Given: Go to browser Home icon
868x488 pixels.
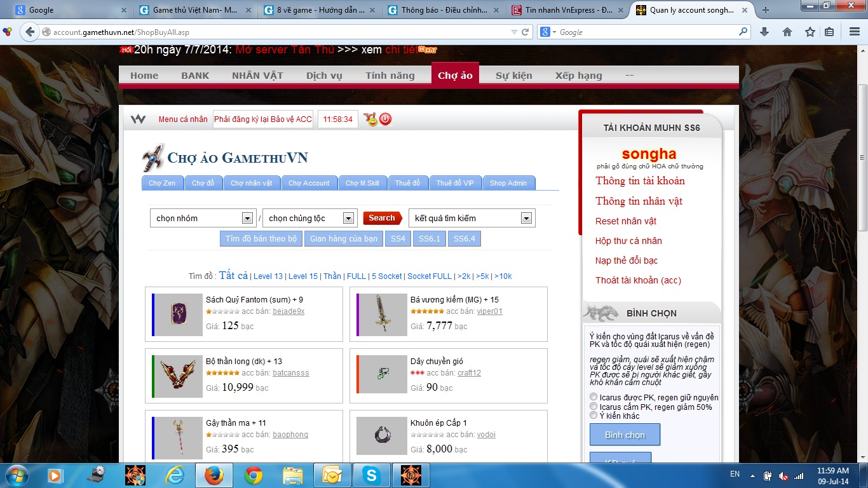Looking at the screenshot, I should coord(787,32).
